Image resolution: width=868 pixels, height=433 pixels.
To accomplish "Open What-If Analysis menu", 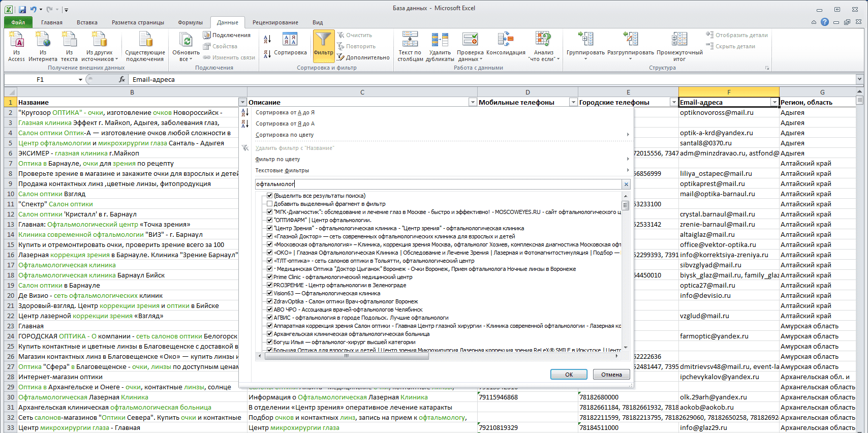I will click(544, 46).
